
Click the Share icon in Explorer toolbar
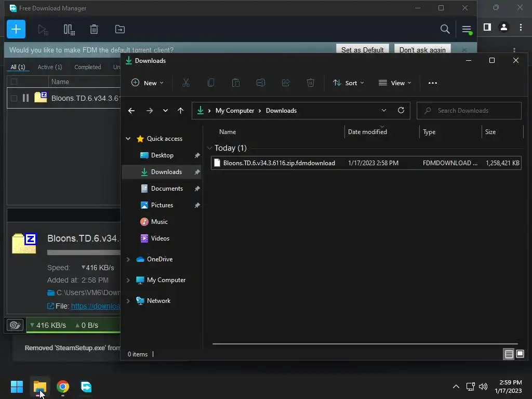click(286, 83)
